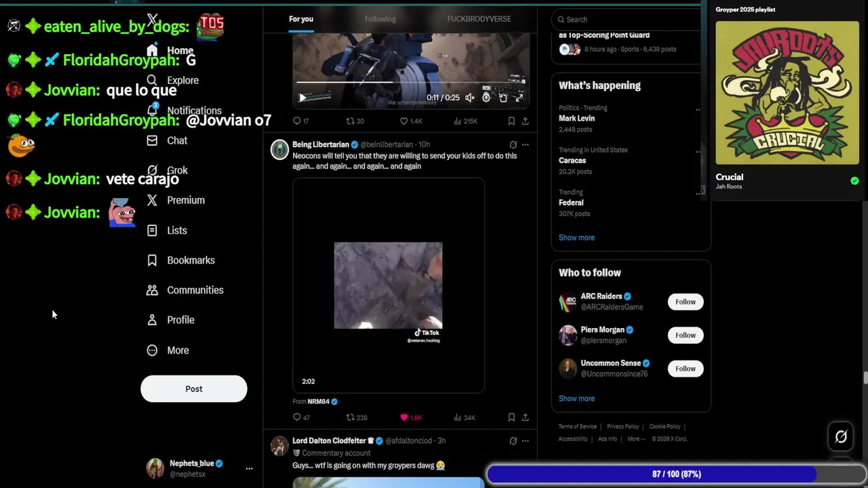
Task: Click the top video's progress bar
Action: click(410, 83)
